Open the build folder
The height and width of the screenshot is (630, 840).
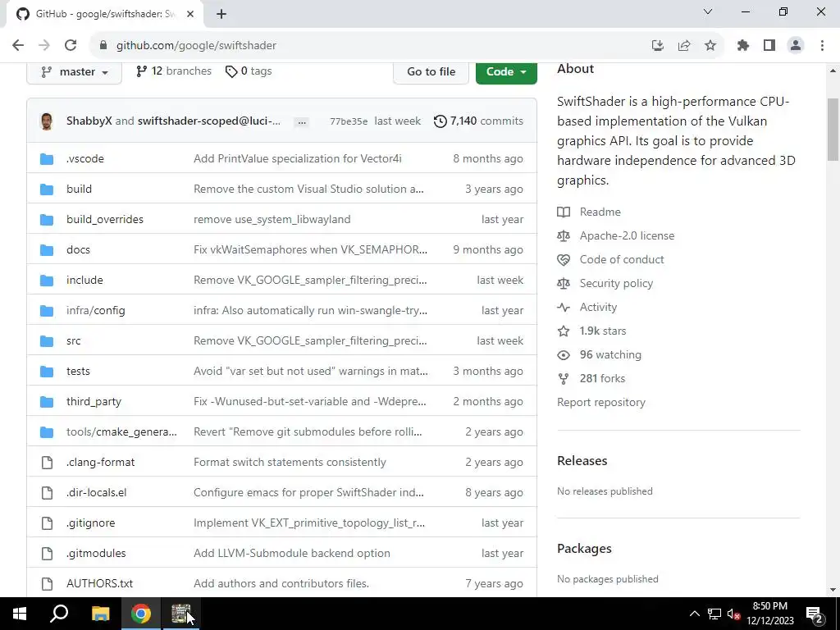coord(80,189)
